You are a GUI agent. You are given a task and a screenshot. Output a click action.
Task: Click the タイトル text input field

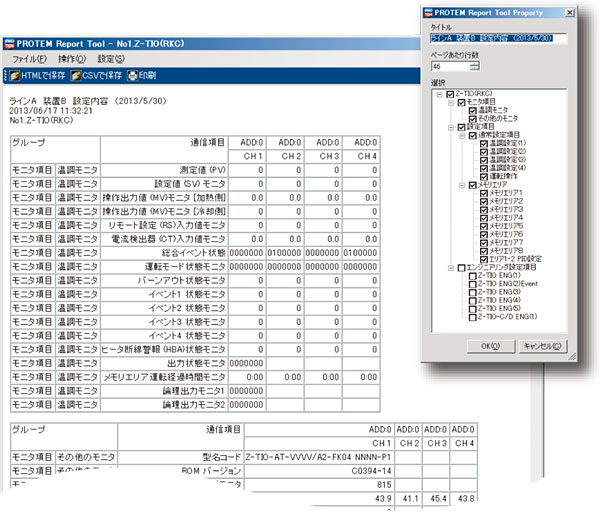point(498,38)
